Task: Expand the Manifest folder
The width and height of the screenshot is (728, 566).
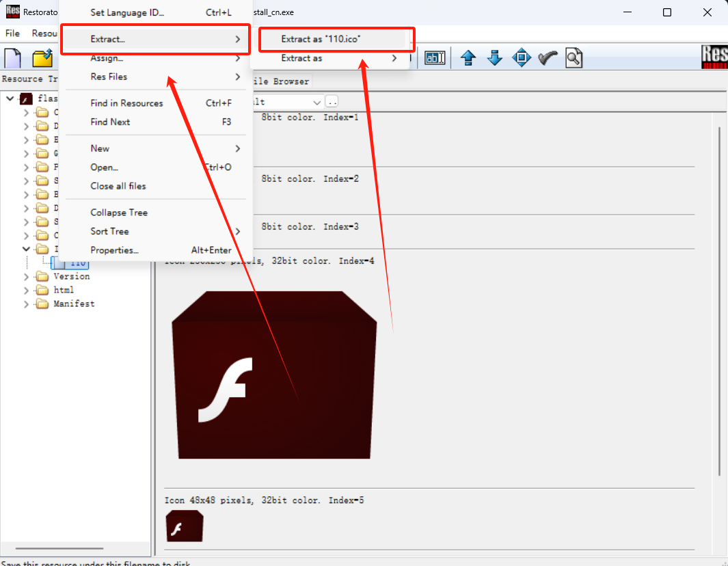Action: click(x=26, y=304)
